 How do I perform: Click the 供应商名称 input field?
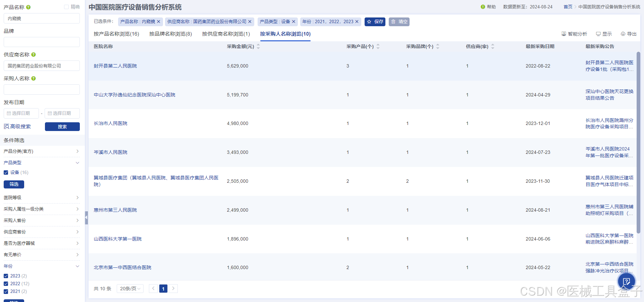[x=42, y=66]
